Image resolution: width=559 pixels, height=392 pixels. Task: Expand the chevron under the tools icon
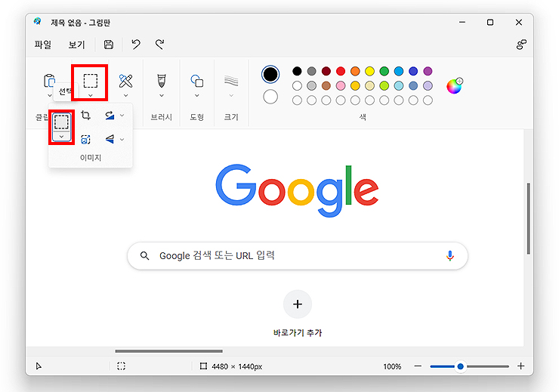[x=125, y=95]
